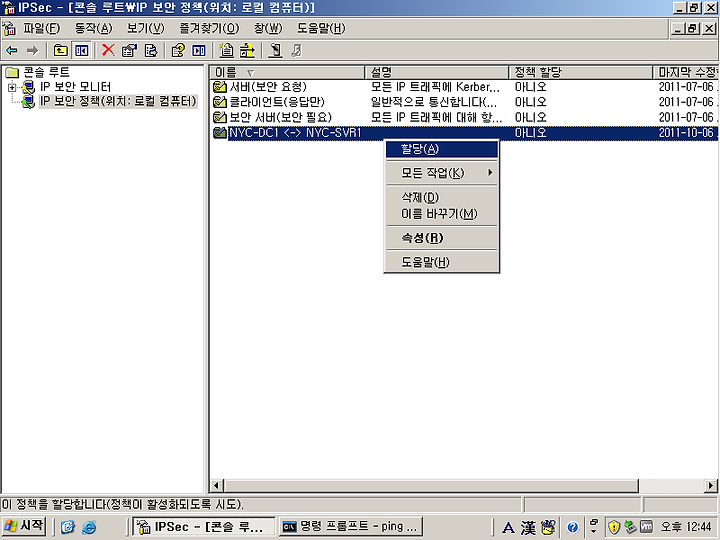Click the 클라이언트(응답만) policy icon
This screenshot has width=720, height=540.
click(x=220, y=102)
